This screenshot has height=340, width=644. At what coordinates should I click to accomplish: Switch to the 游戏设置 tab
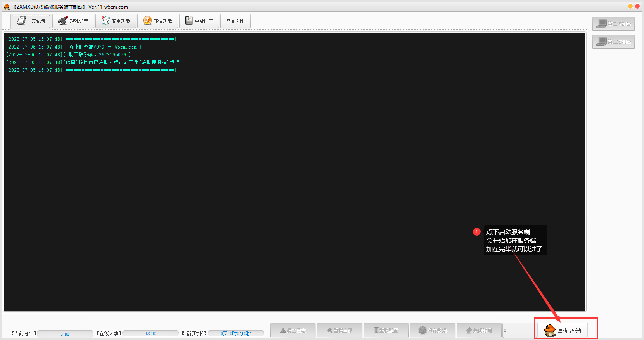(x=73, y=21)
